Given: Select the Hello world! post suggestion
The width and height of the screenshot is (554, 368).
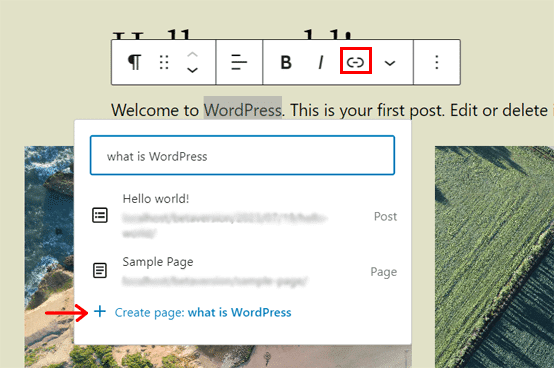Looking at the screenshot, I should 242,216.
